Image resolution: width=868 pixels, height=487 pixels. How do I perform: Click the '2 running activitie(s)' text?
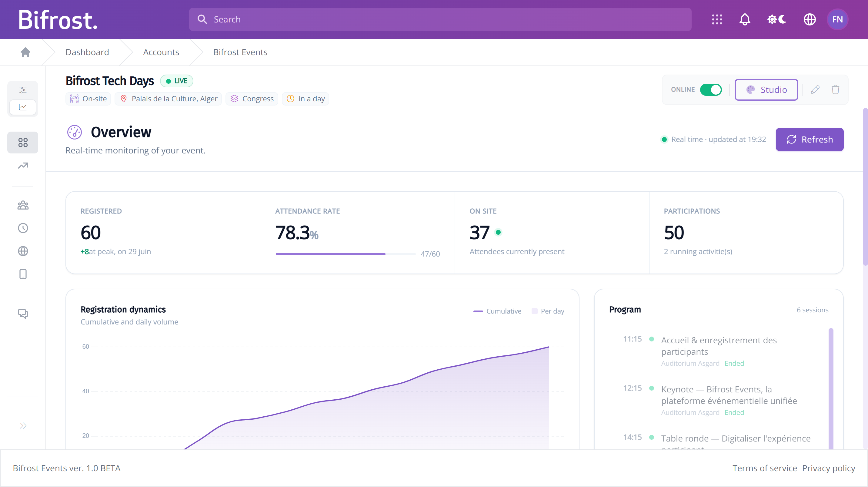[698, 251]
